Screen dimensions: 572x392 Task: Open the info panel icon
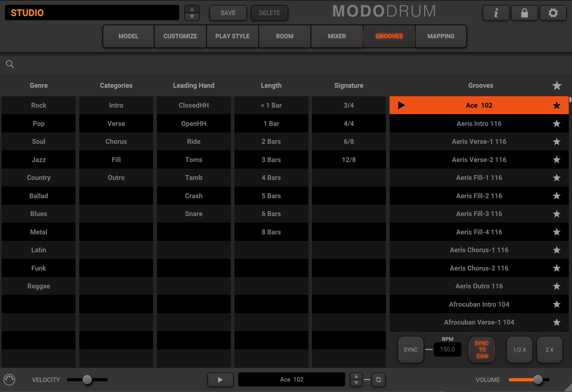496,13
